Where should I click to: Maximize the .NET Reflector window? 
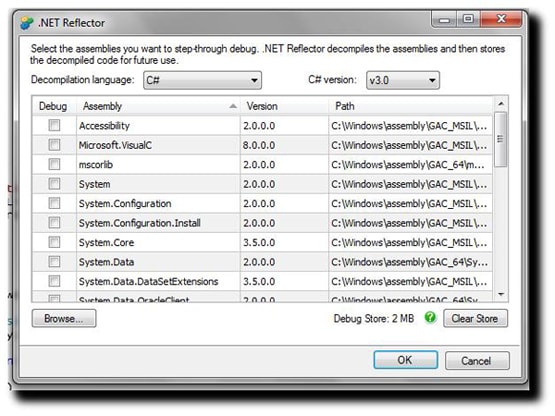[x=468, y=19]
